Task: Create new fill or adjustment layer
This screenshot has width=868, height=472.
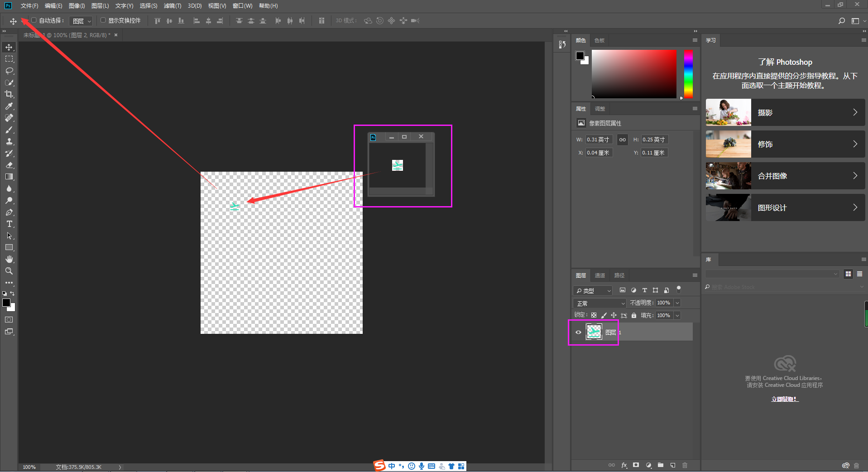Action: 648,465
